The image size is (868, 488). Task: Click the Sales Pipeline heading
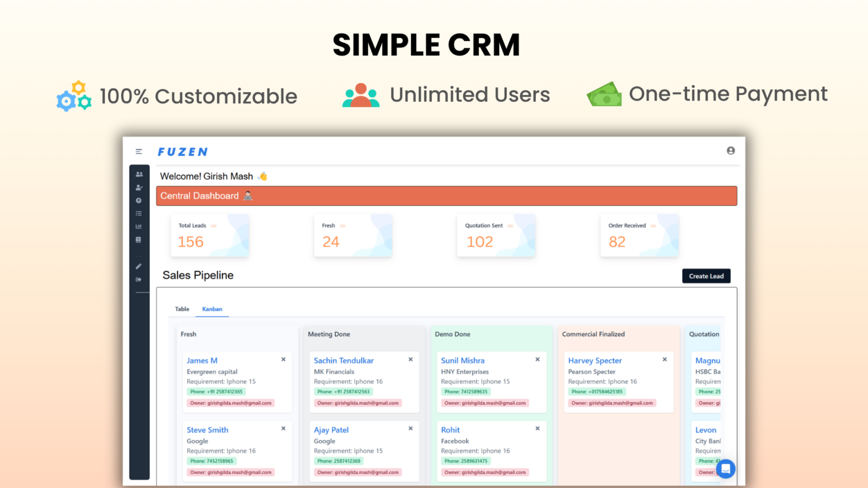[198, 275]
